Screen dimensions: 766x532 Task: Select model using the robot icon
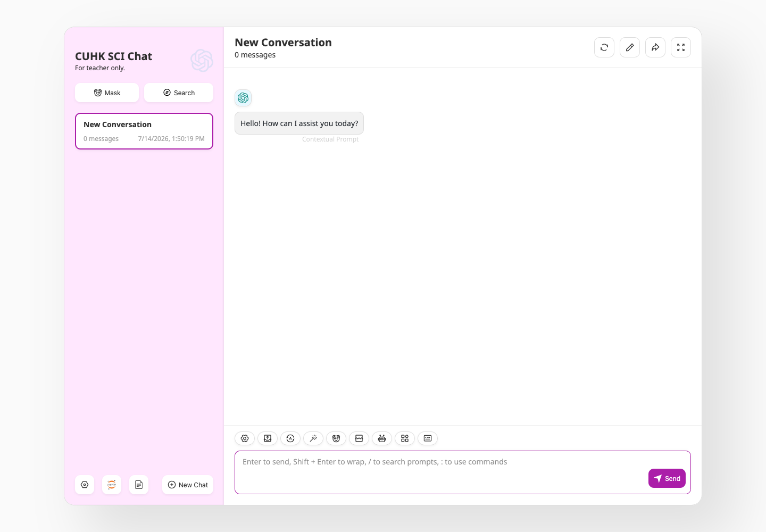(382, 438)
